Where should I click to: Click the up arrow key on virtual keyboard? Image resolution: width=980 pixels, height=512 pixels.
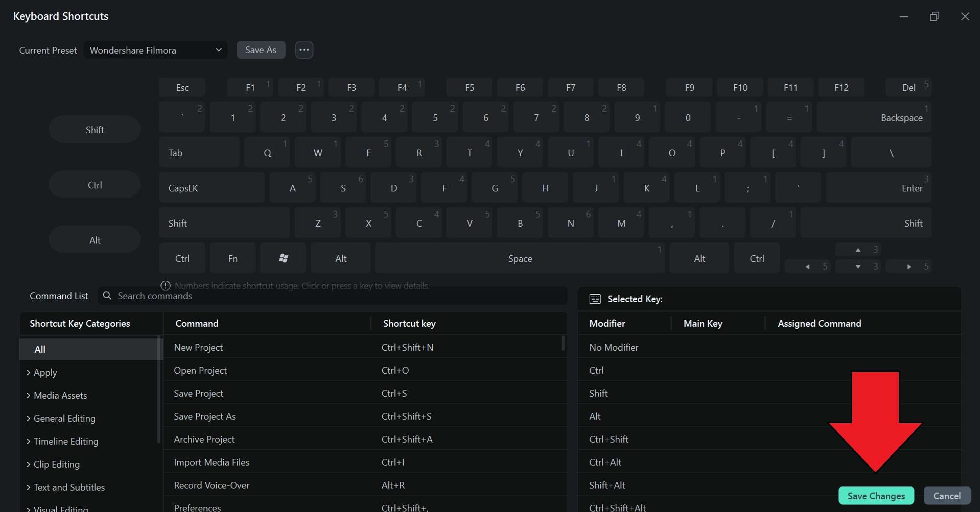pyautogui.click(x=858, y=250)
